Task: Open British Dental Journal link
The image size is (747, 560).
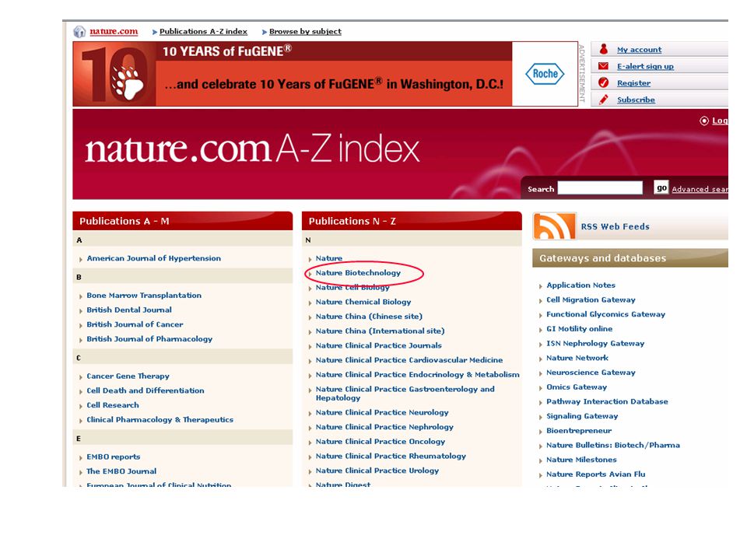Action: pyautogui.click(x=129, y=310)
